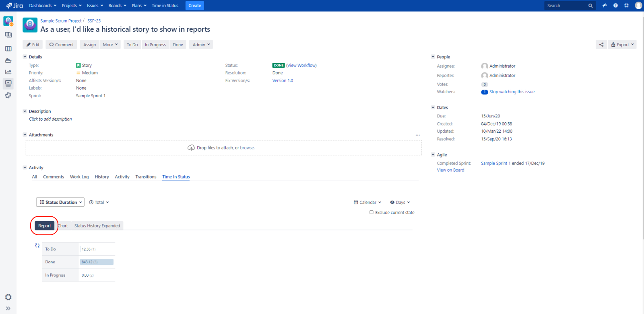Click the blue Create button
The height and width of the screenshot is (314, 644).
tap(195, 6)
